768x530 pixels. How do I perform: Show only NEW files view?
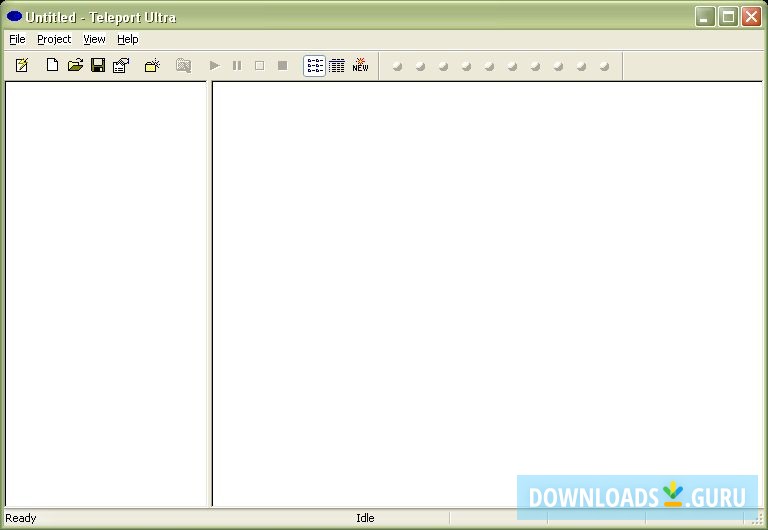pyautogui.click(x=360, y=65)
